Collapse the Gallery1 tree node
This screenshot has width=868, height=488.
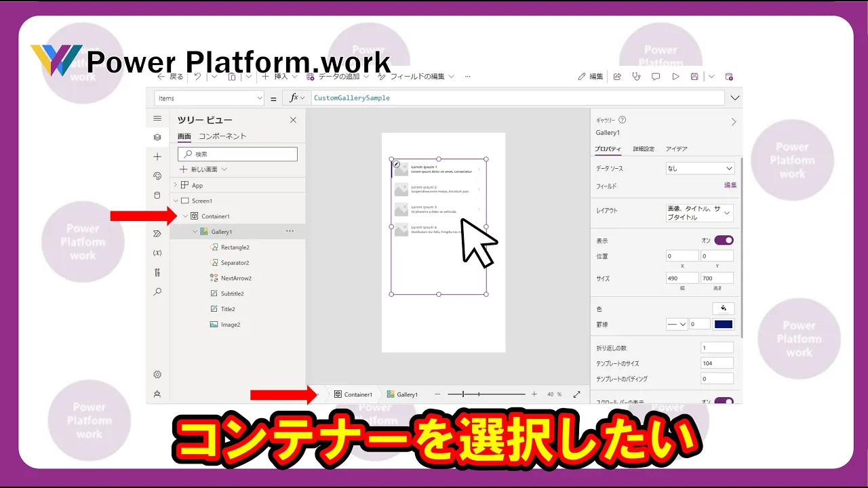pos(195,232)
